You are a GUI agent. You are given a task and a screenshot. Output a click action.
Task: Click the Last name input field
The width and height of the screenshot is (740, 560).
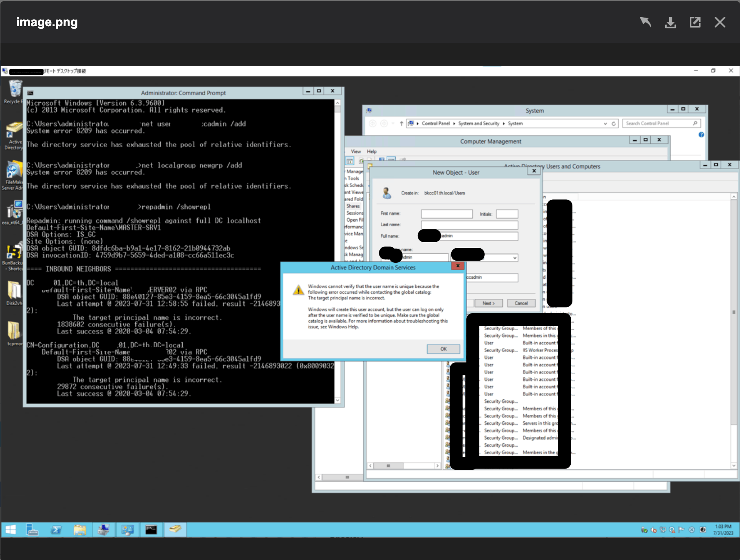pyautogui.click(x=470, y=225)
